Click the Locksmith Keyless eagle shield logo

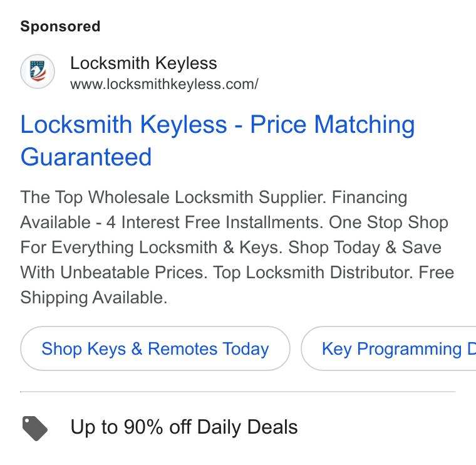click(38, 71)
